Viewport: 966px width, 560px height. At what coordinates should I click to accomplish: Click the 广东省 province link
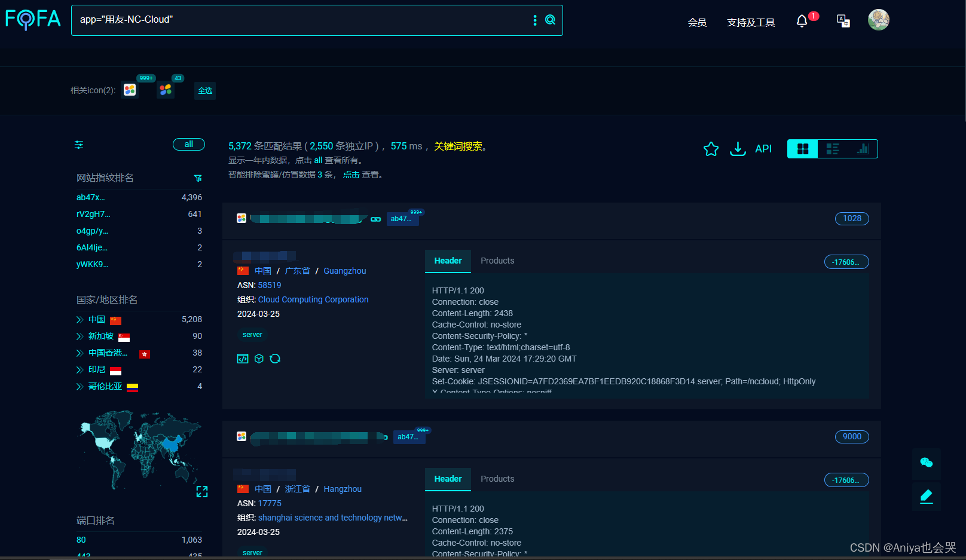(x=297, y=271)
